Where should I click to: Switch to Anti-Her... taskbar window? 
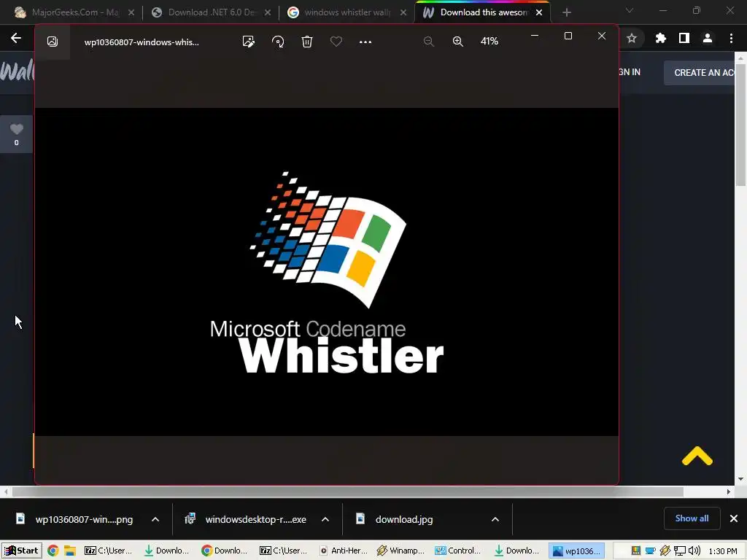(344, 551)
